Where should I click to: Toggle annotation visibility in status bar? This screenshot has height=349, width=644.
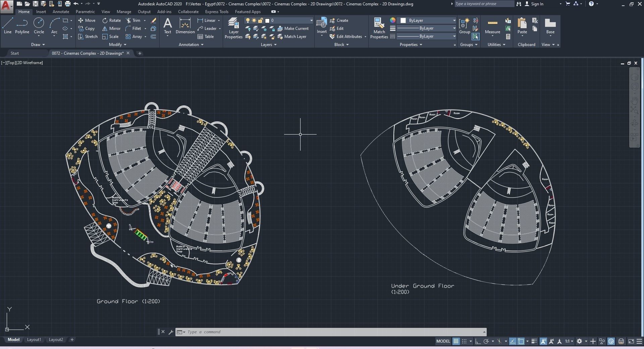point(543,341)
